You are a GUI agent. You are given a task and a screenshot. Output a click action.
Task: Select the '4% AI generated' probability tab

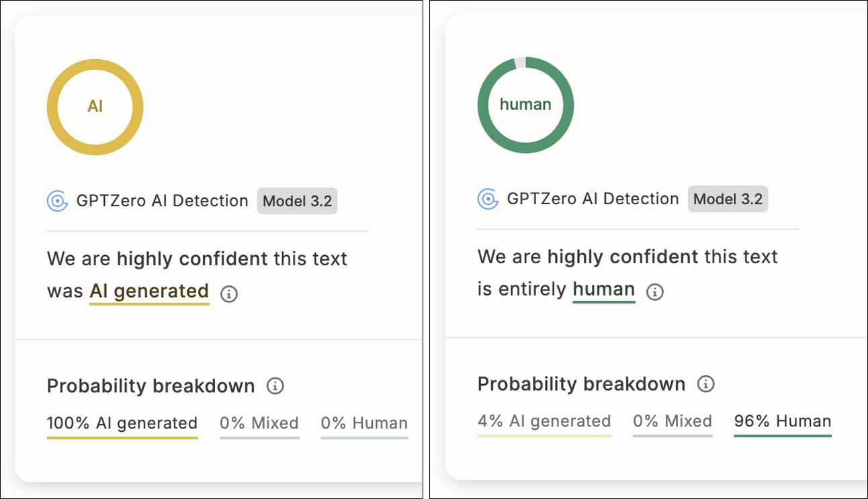coord(544,424)
